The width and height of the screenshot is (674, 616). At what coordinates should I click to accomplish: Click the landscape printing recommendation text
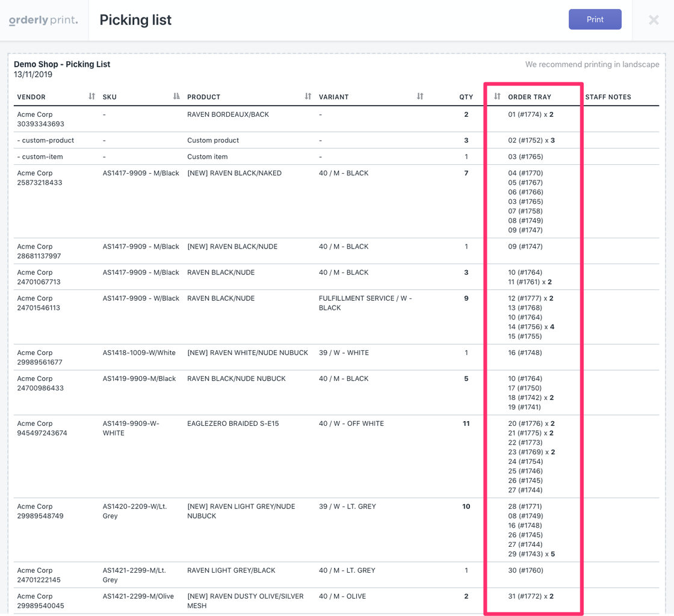click(592, 64)
